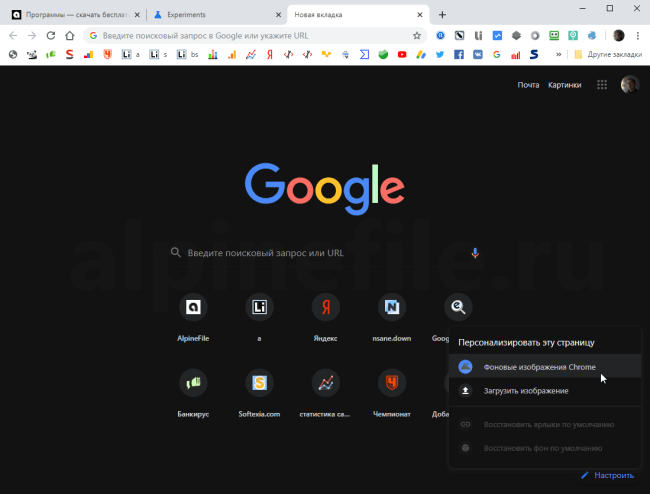Start voice search with the microphone icon
This screenshot has height=494, width=650.
click(x=475, y=253)
